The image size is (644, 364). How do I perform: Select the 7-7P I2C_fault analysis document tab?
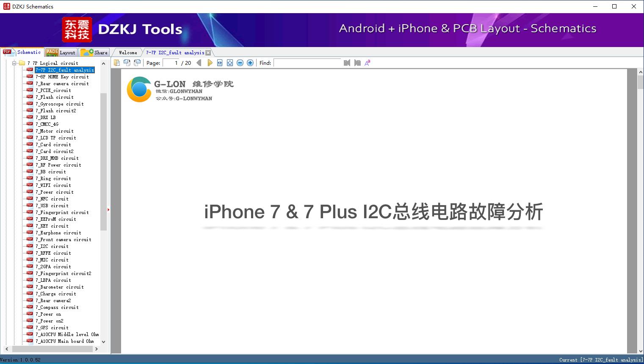(x=175, y=53)
